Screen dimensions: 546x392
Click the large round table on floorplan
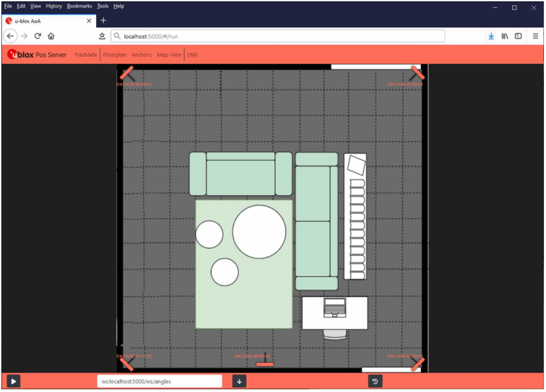point(259,232)
